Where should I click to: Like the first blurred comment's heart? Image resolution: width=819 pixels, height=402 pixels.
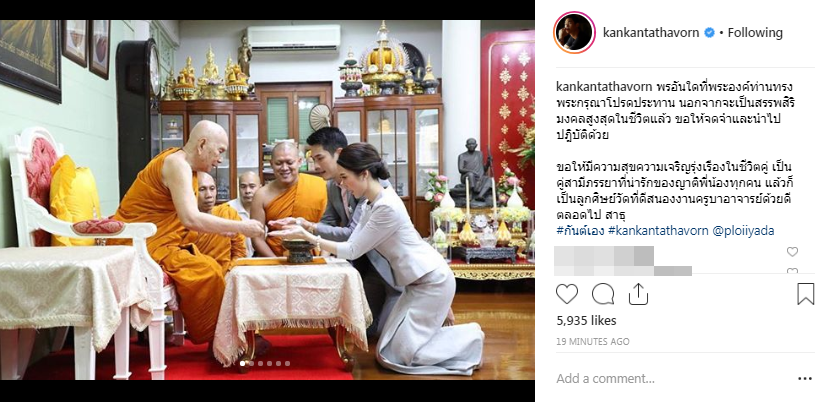(792, 252)
